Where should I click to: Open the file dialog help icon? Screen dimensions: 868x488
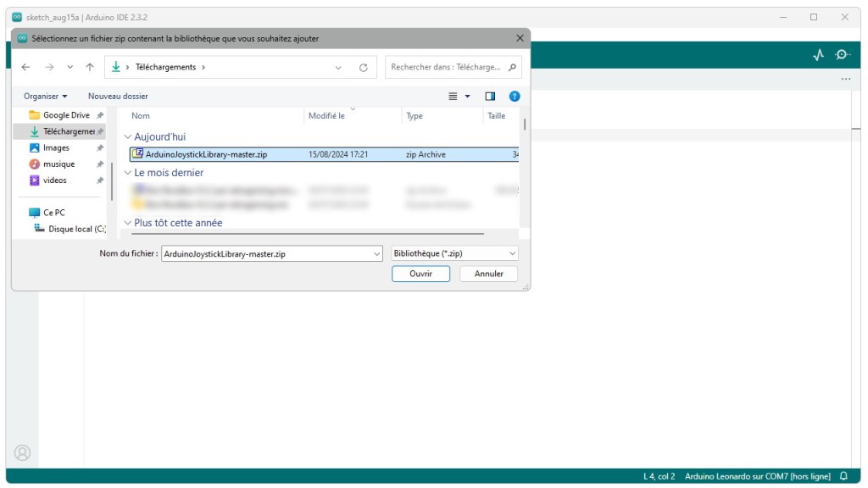(514, 97)
